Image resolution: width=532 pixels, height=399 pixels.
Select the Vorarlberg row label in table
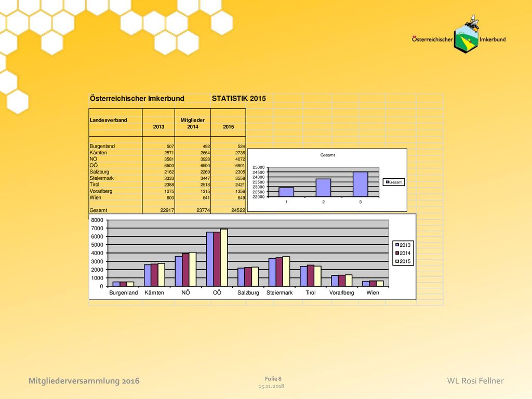[101, 191]
